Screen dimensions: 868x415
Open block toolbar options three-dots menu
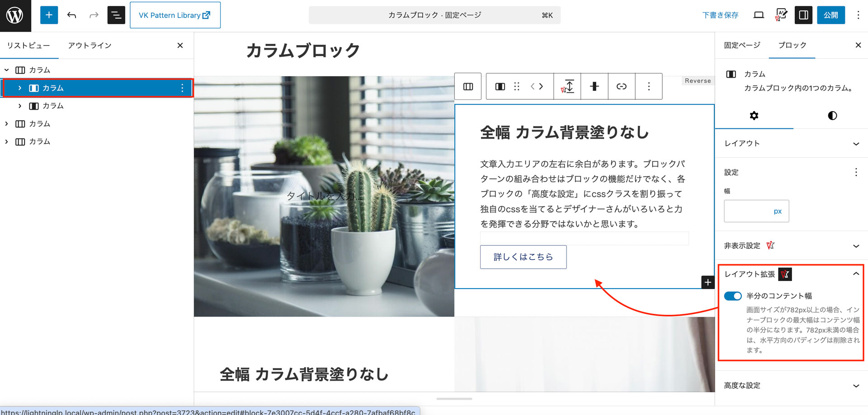point(649,86)
